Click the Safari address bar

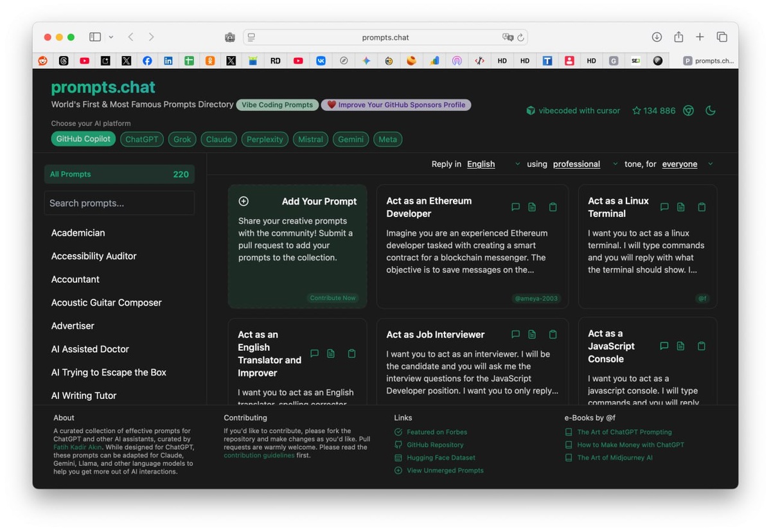(x=385, y=37)
